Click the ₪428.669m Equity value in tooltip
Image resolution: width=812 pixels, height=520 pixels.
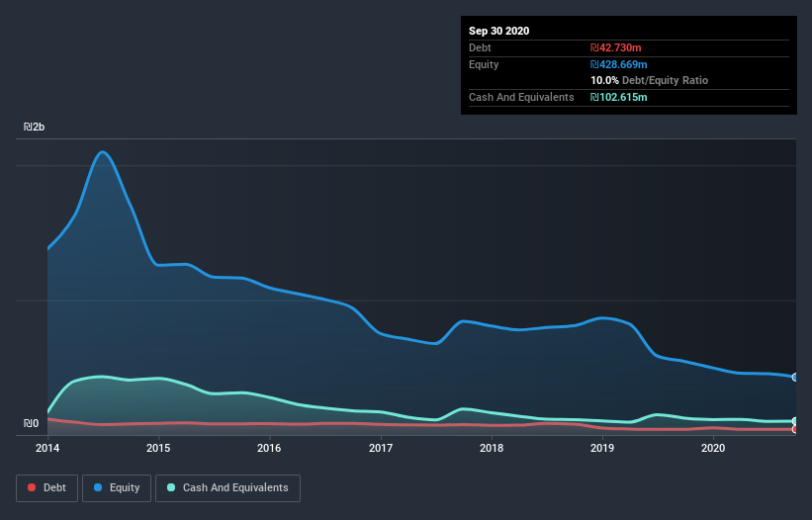pyautogui.click(x=619, y=64)
